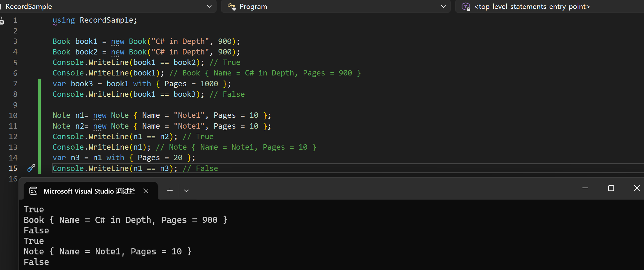Minimize the debug console window
The width and height of the screenshot is (644, 270).
[585, 188]
